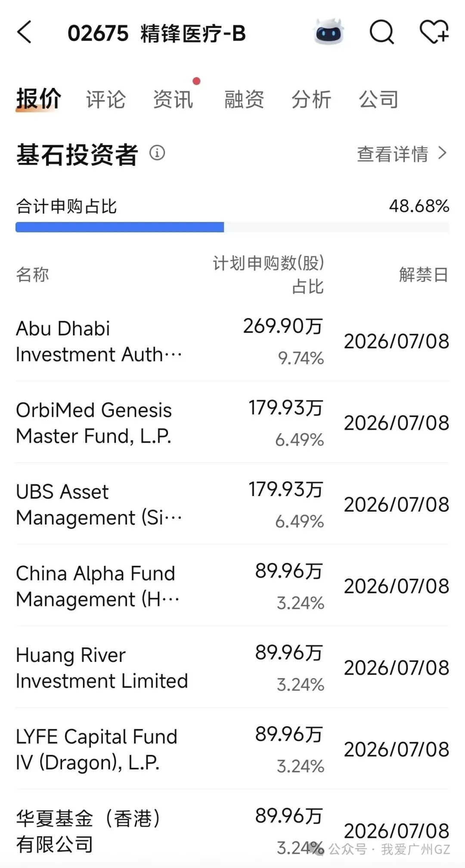Tap the back arrow icon

[25, 33]
